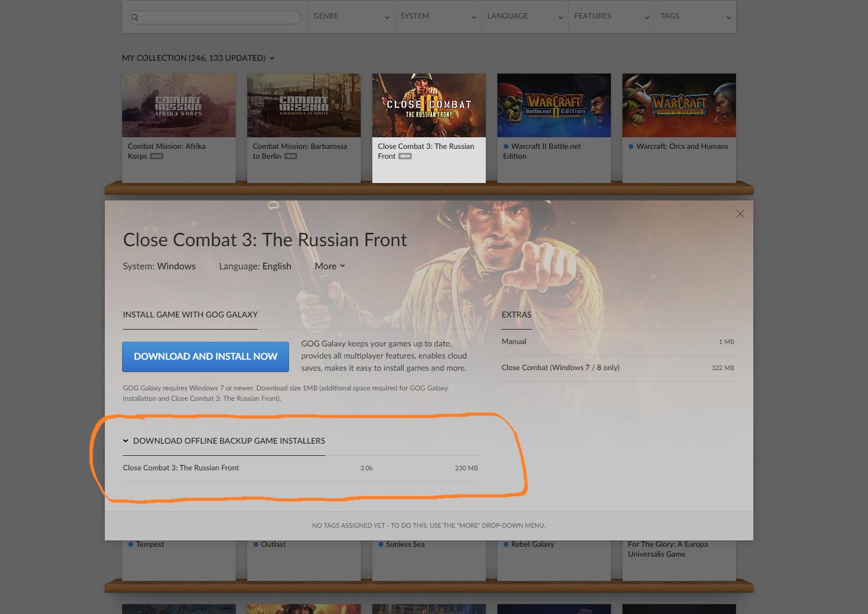This screenshot has width=868, height=614.
Task: Open the Outlast game entry
Action: click(304, 560)
